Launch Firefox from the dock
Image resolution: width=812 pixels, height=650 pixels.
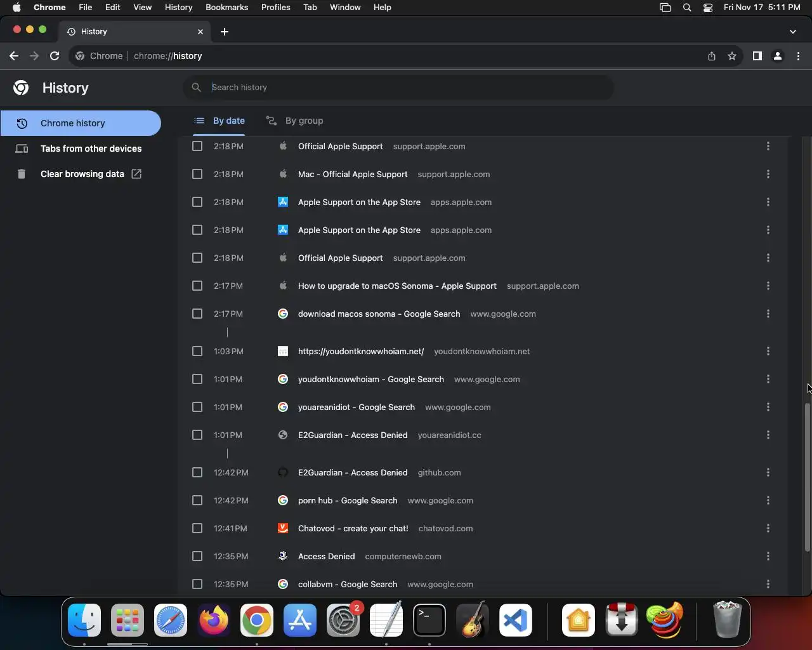click(214, 620)
